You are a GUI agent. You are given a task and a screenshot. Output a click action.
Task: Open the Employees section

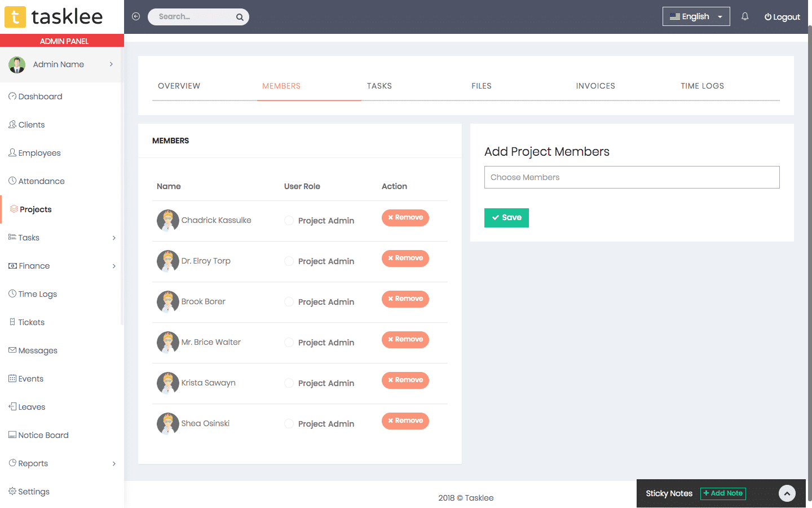tap(37, 152)
